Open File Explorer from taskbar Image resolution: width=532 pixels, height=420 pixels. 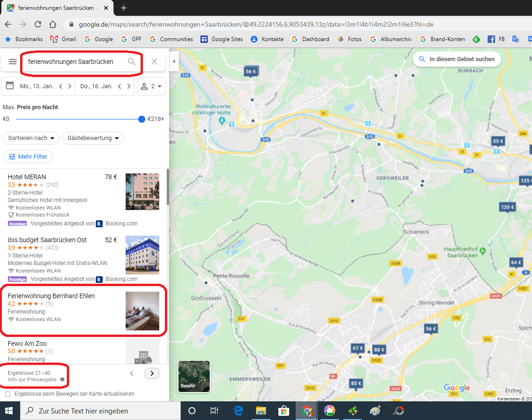[x=261, y=411]
